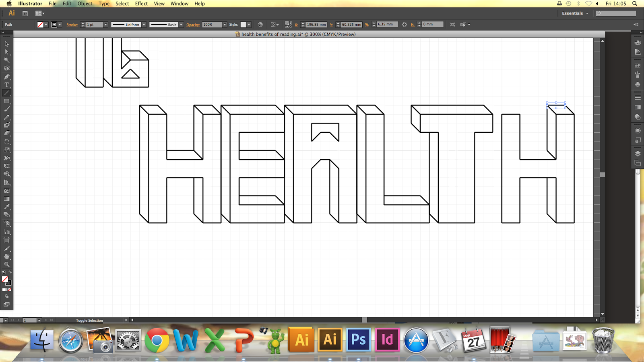Click the X position input field
This screenshot has width=644, height=362.
(316, 25)
